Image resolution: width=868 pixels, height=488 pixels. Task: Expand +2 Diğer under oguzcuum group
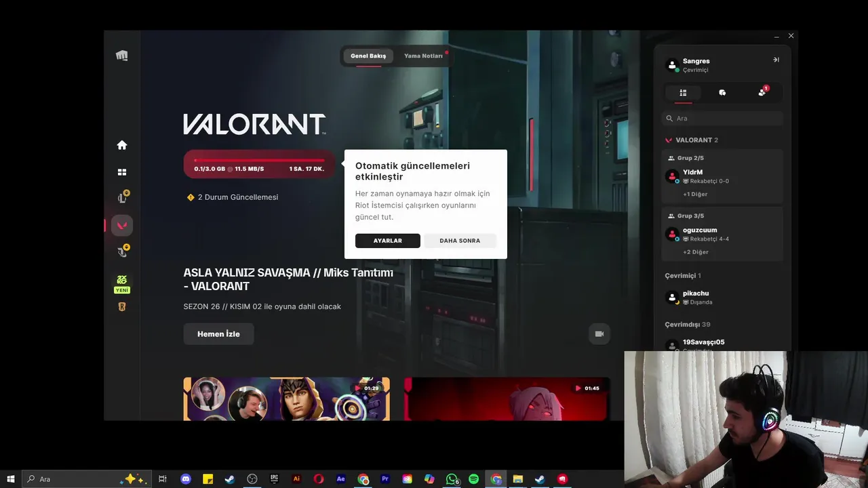696,251
